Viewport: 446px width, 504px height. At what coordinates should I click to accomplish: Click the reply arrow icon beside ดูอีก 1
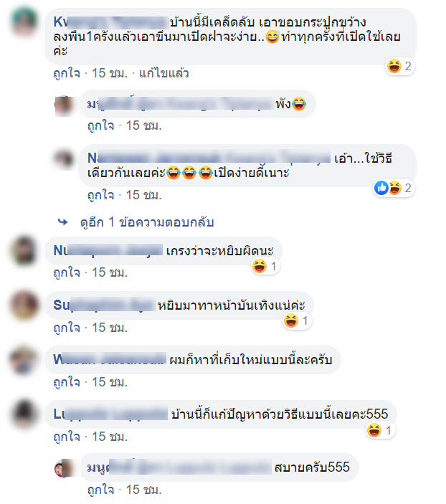(62, 222)
